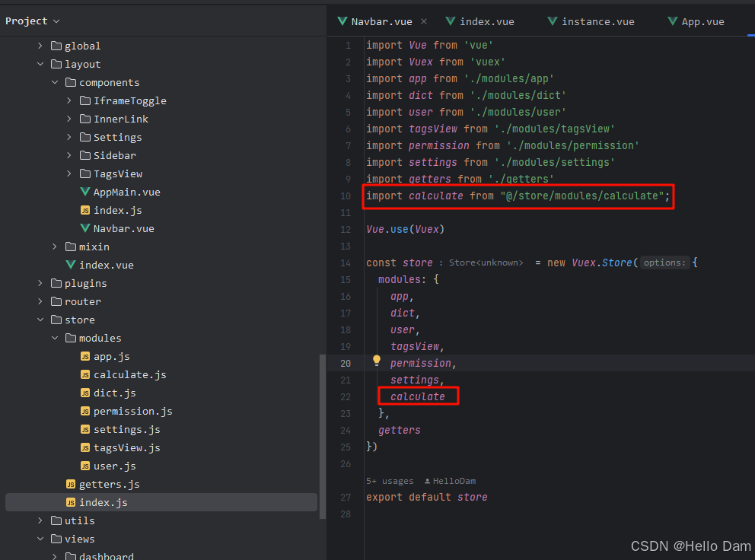Click the options: parameter hint
The width and height of the screenshot is (755, 560).
664,262
